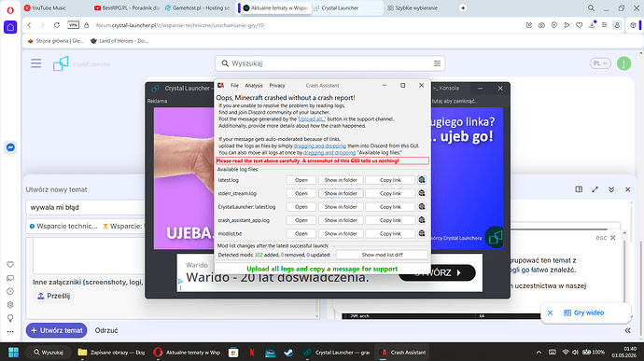Open stderr_stream.log file
This screenshot has width=644, height=361.
[x=301, y=193]
